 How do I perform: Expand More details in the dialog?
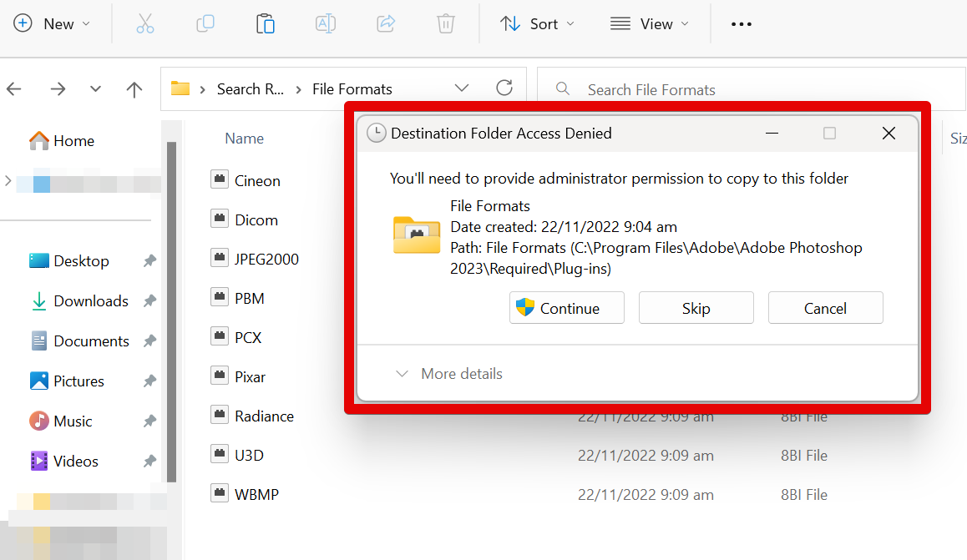pyautogui.click(x=449, y=374)
